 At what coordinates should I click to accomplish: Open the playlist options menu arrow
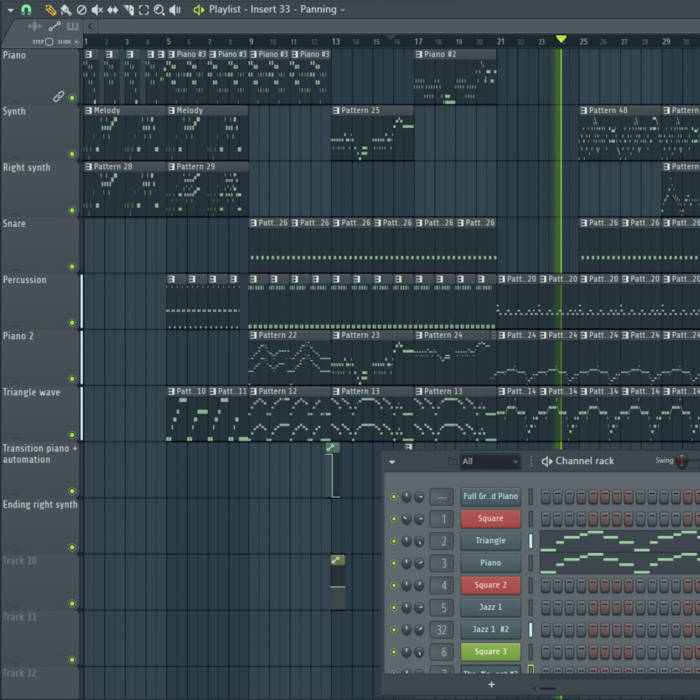pos(8,9)
